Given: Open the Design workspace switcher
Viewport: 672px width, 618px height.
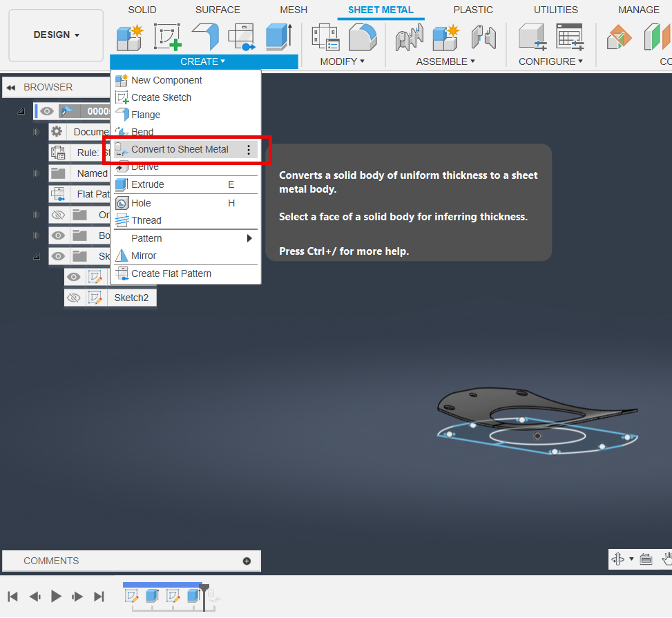Looking at the screenshot, I should pos(55,35).
